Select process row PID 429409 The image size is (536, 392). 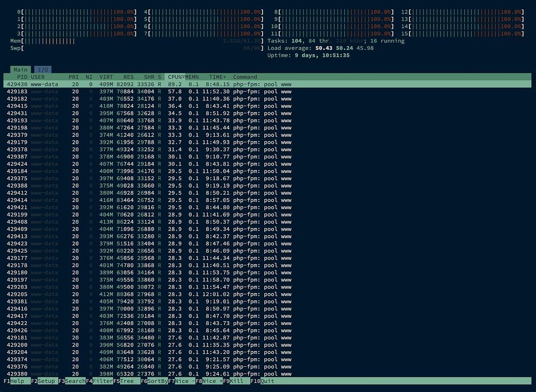(x=267, y=229)
